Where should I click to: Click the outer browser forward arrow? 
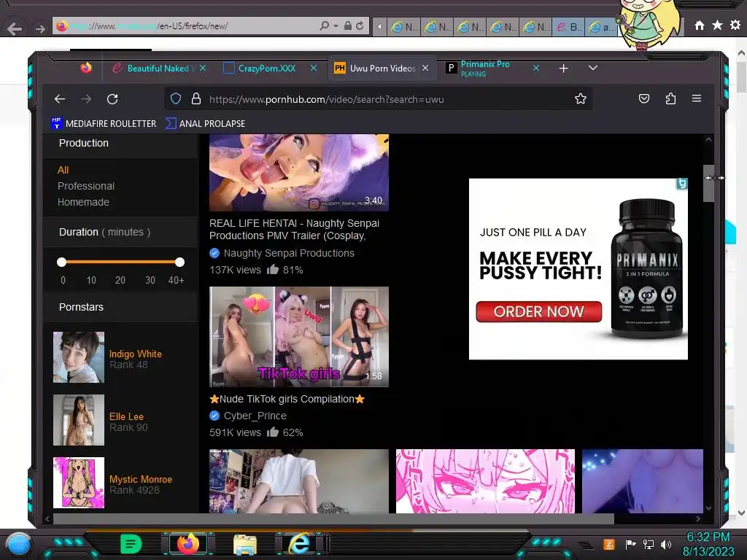coord(40,29)
